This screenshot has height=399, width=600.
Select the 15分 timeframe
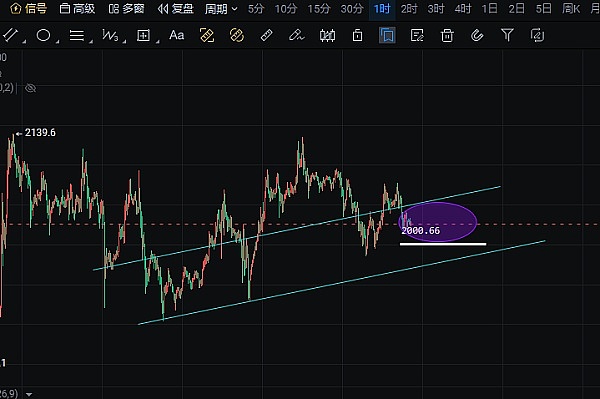coord(319,8)
